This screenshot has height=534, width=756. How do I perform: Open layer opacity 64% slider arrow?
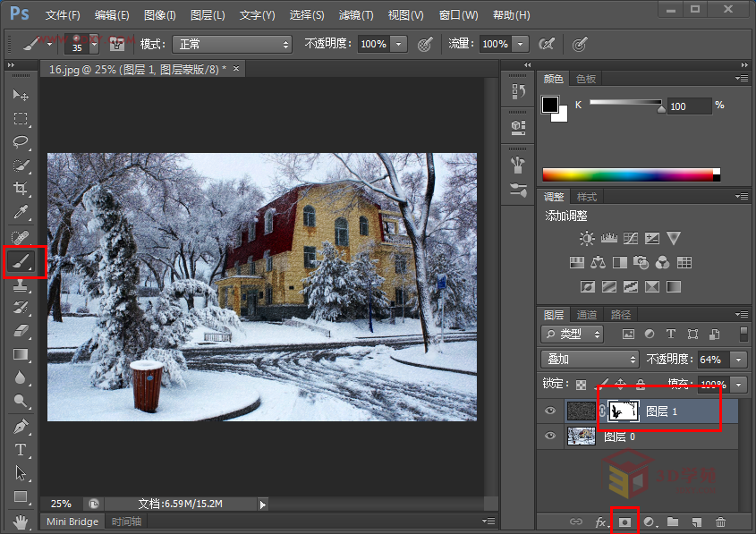[x=739, y=360]
